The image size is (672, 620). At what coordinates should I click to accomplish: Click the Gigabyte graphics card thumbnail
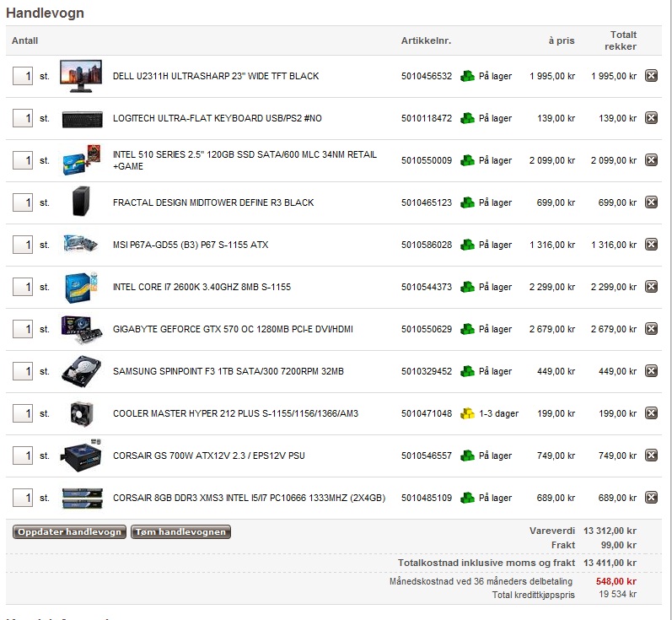point(82,329)
